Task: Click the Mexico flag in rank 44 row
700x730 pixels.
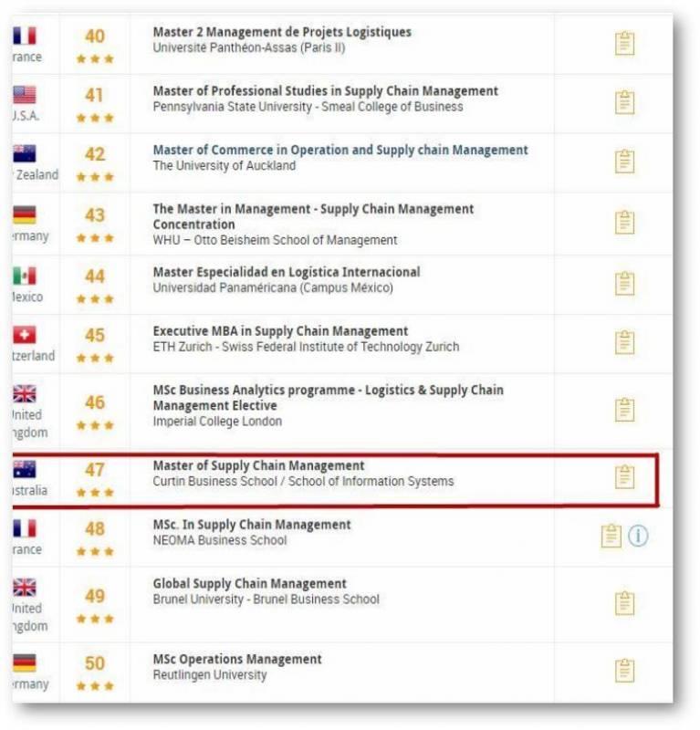Action: 25,276
